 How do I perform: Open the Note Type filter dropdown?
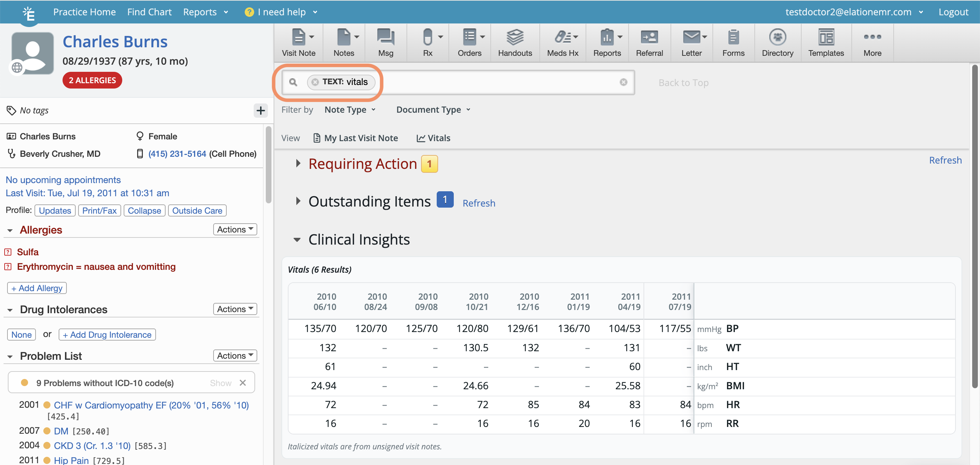coord(350,109)
